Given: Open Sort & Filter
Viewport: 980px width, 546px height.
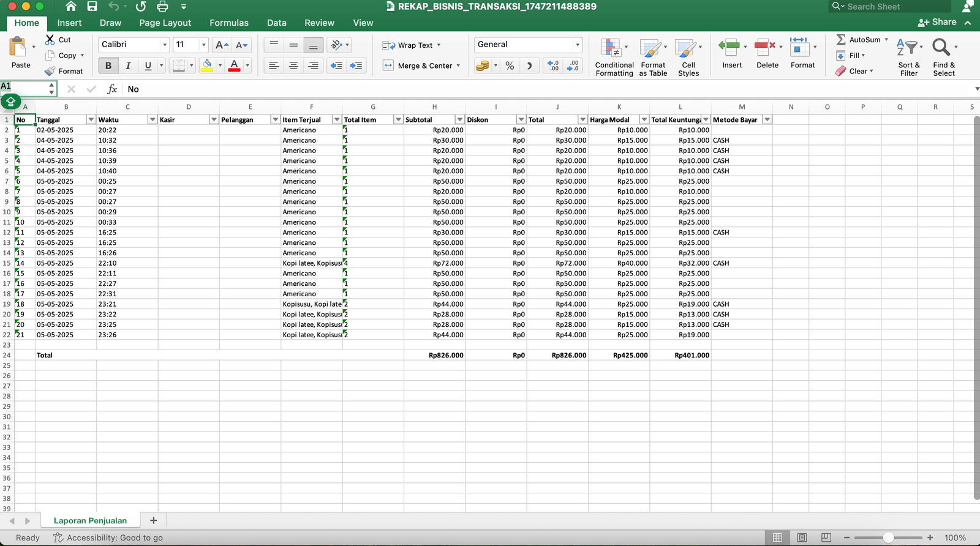Looking at the screenshot, I should [909, 57].
